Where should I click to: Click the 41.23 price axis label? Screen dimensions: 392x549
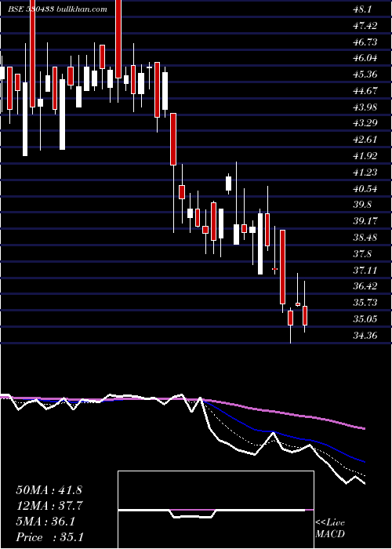365,173
